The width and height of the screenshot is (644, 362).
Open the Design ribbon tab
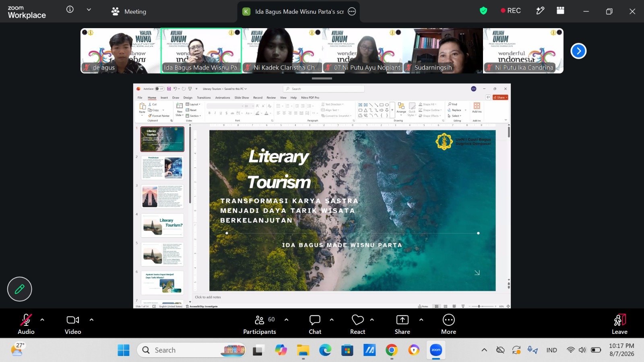click(188, 98)
